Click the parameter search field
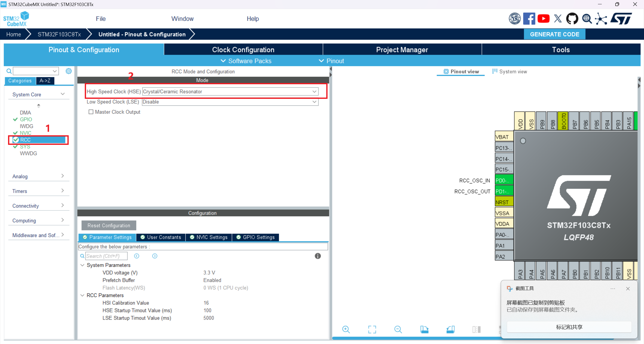 [106, 256]
